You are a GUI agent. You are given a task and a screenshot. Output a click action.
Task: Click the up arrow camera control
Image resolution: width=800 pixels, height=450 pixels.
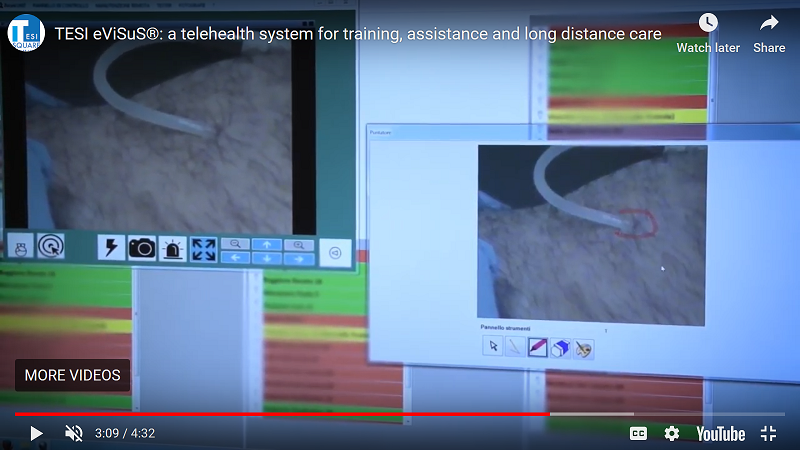click(267, 245)
